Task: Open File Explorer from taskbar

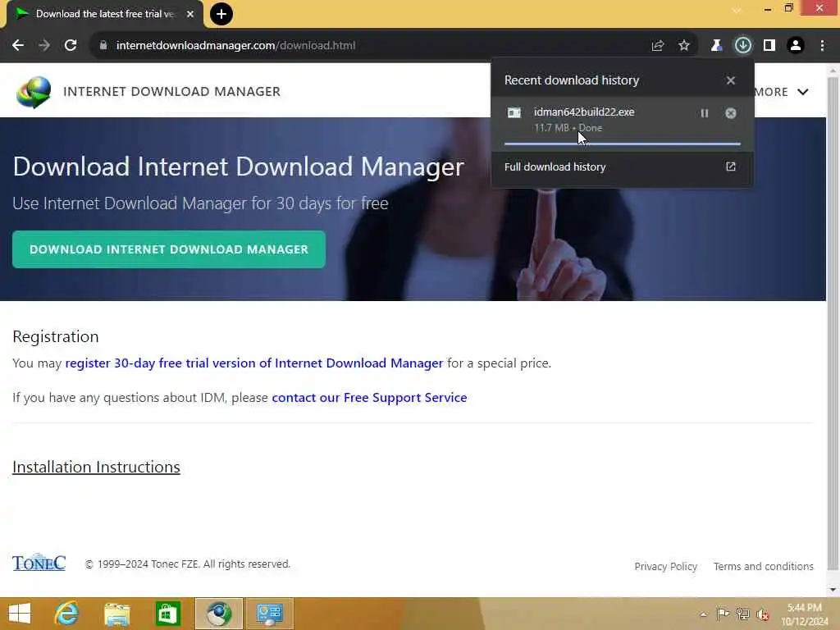Action: [x=116, y=614]
